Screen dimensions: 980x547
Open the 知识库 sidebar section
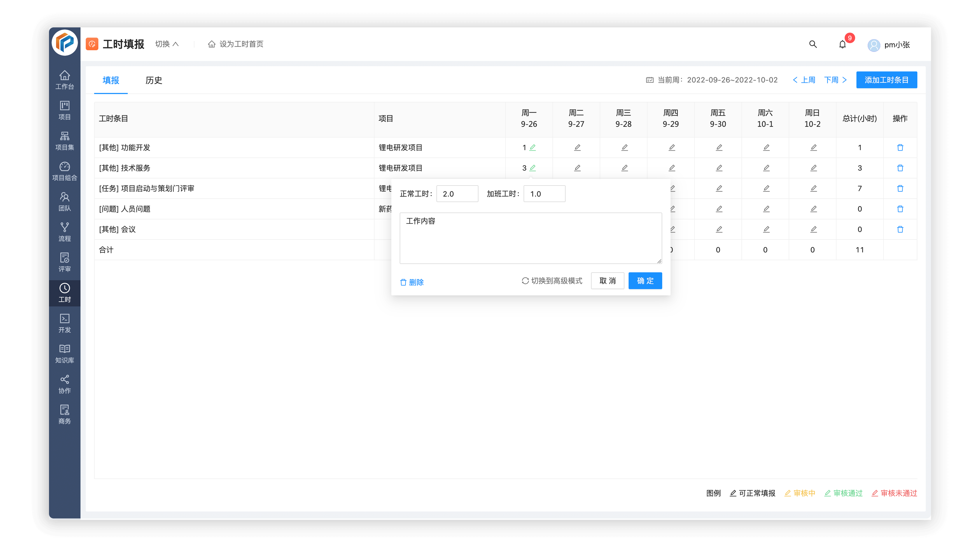(64, 353)
